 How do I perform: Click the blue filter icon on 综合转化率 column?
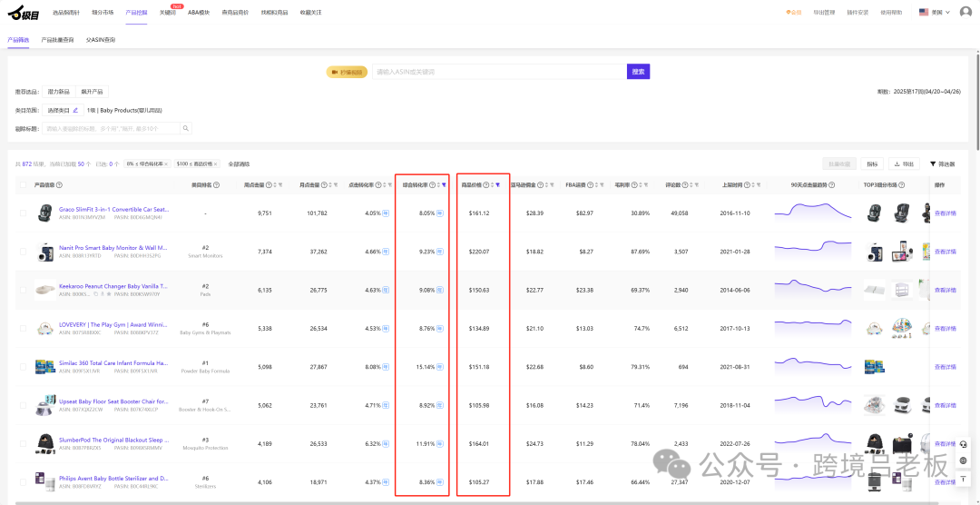(x=444, y=185)
